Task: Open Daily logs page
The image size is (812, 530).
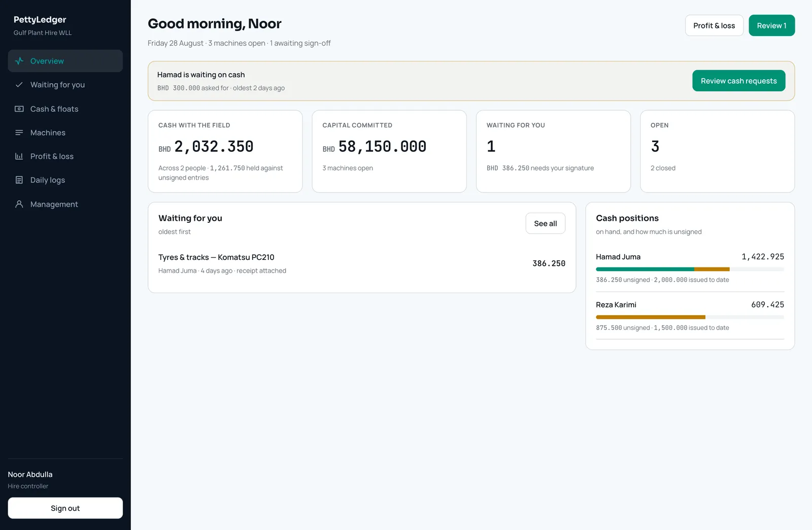Action: pos(65,180)
